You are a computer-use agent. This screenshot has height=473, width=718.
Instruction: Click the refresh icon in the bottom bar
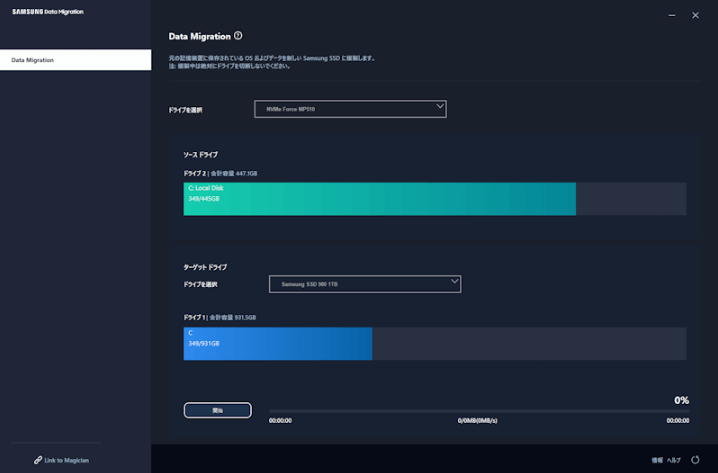[695, 460]
